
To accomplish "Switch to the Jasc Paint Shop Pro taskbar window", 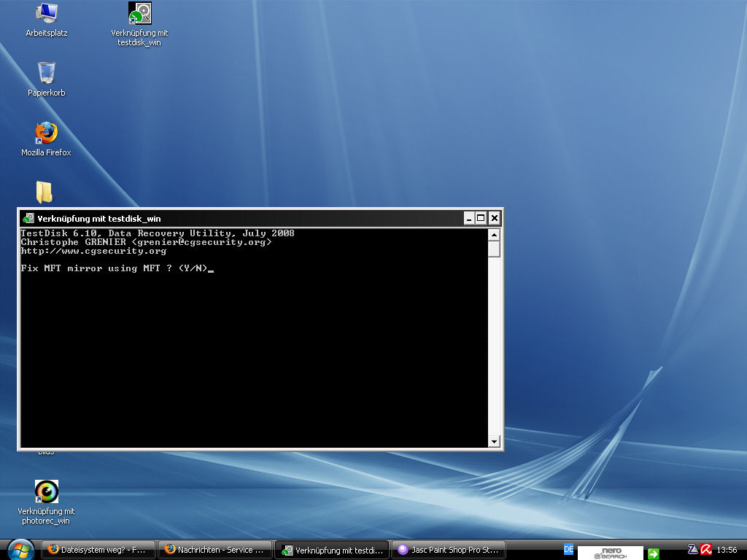I will [449, 550].
